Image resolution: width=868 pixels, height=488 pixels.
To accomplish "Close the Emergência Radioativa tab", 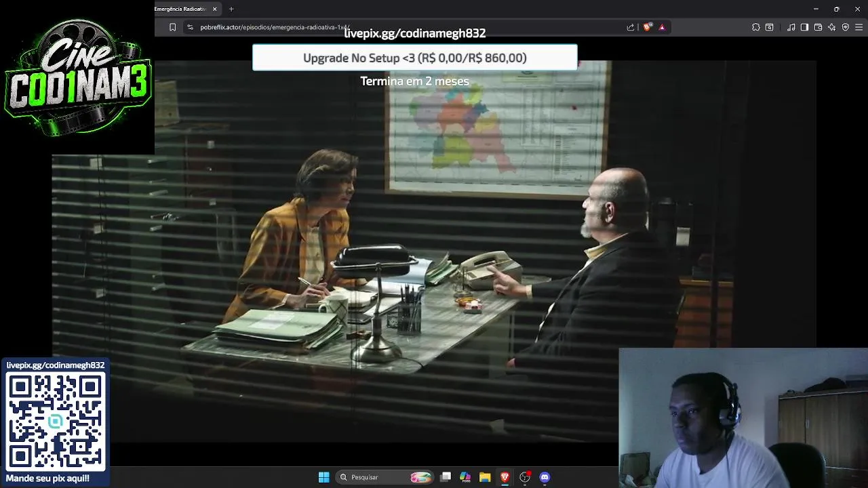I will [x=215, y=9].
